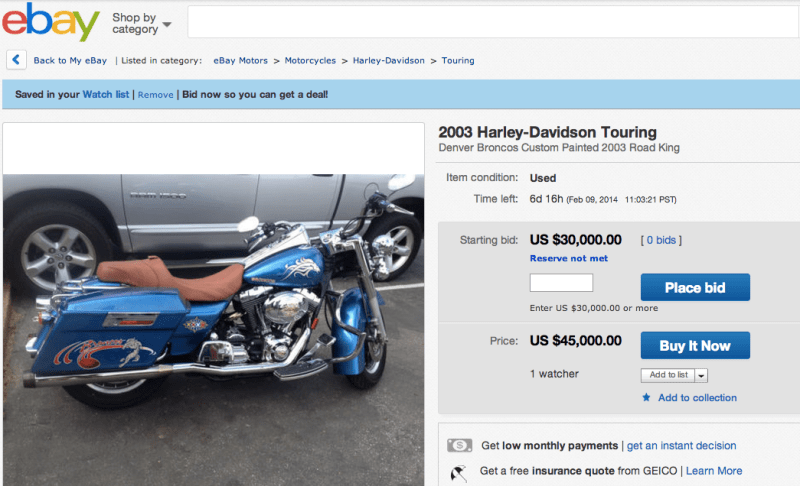Click the motorcycle listing photo

click(213, 329)
